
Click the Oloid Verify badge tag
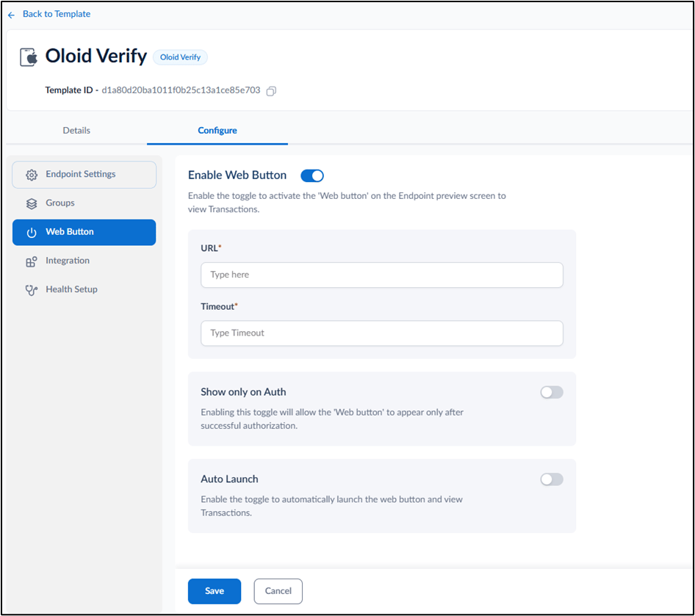[180, 57]
